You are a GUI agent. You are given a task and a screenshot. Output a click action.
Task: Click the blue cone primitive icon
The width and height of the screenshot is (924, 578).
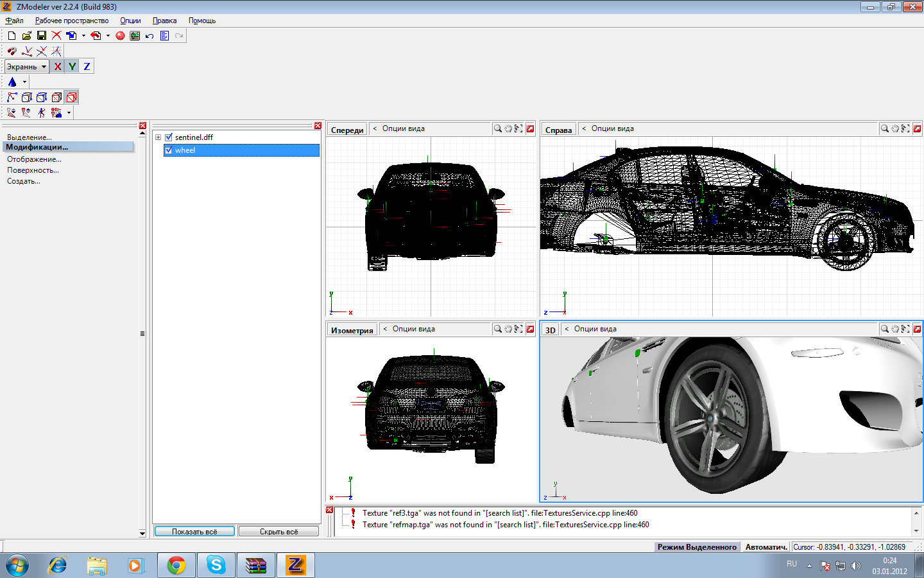pyautogui.click(x=12, y=82)
